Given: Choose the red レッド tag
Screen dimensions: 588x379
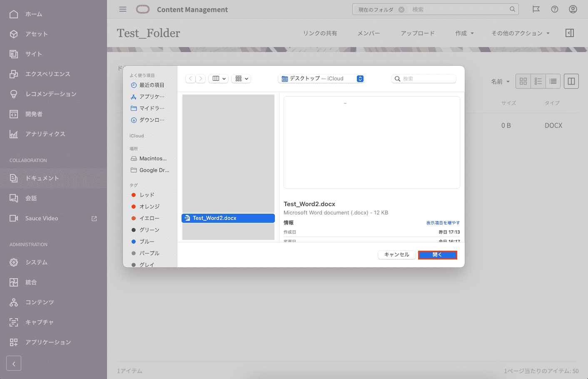Looking at the screenshot, I should coord(147,195).
